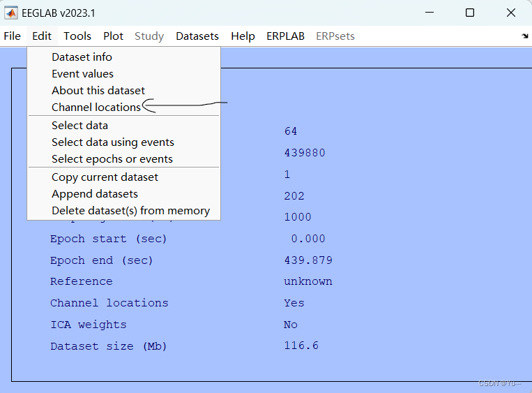The width and height of the screenshot is (532, 393).
Task: Click the Epoch end (sec) label
Action: [x=102, y=260]
